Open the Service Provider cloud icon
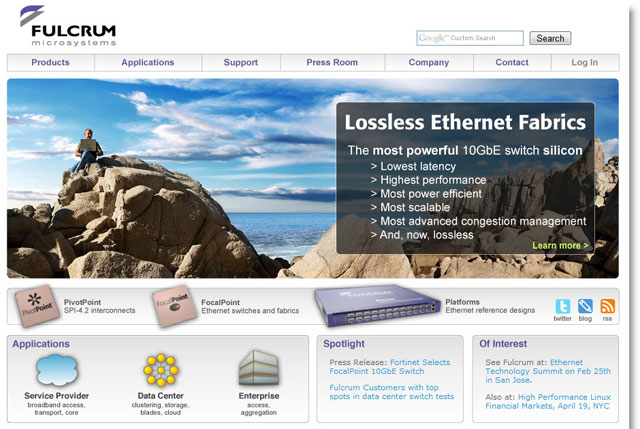This screenshot has height=429, width=640. [x=57, y=370]
